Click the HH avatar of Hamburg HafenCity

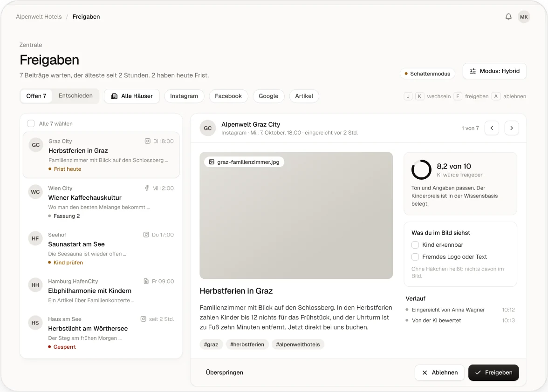coord(35,285)
